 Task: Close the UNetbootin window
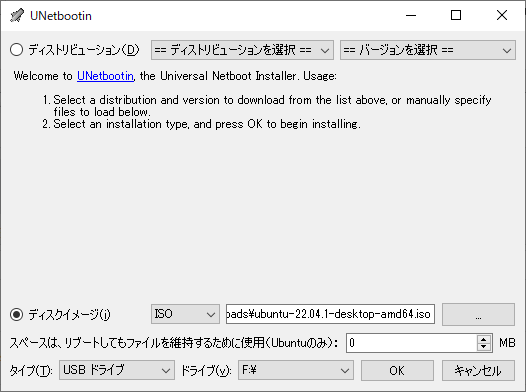pos(502,15)
